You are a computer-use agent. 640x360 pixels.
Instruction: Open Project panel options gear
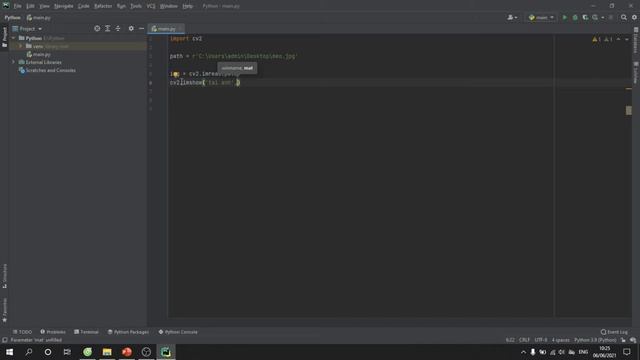pos(131,29)
